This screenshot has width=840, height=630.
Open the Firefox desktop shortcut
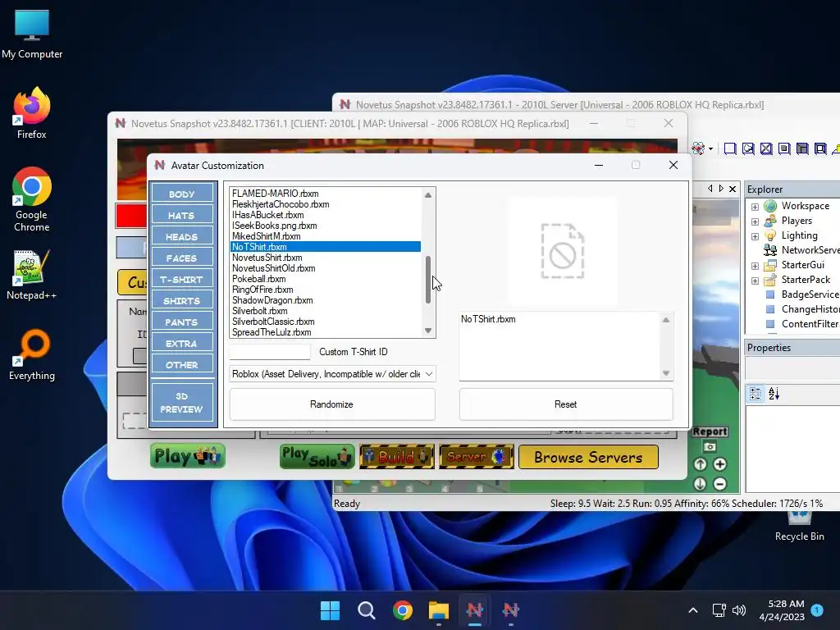pyautogui.click(x=32, y=113)
